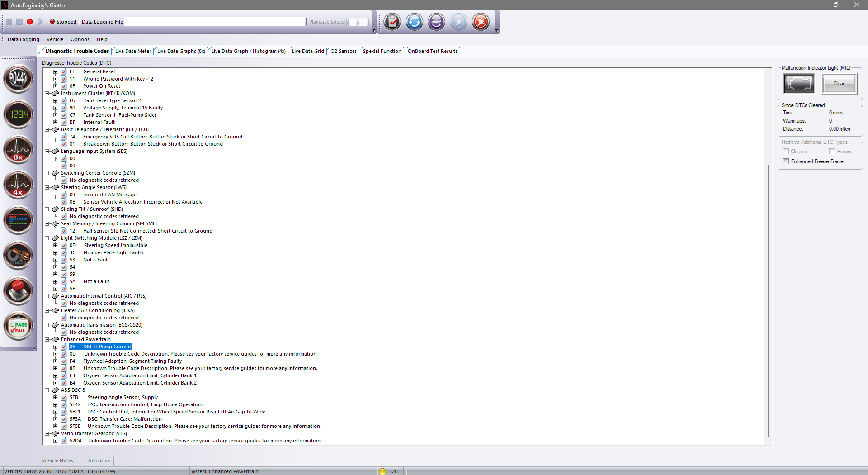Screen dimensions: 868x475
Task: Open the 8x live data graphs icon
Action: (x=18, y=149)
